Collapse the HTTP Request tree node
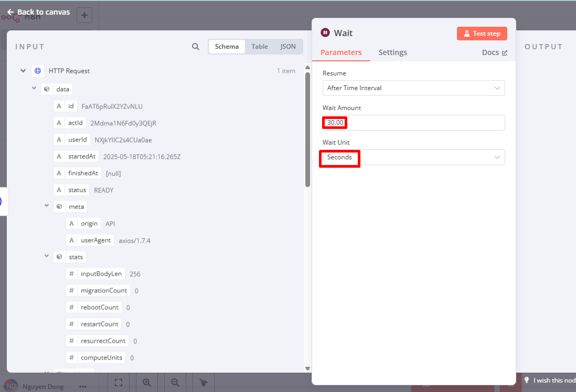576x392 pixels. [x=23, y=71]
